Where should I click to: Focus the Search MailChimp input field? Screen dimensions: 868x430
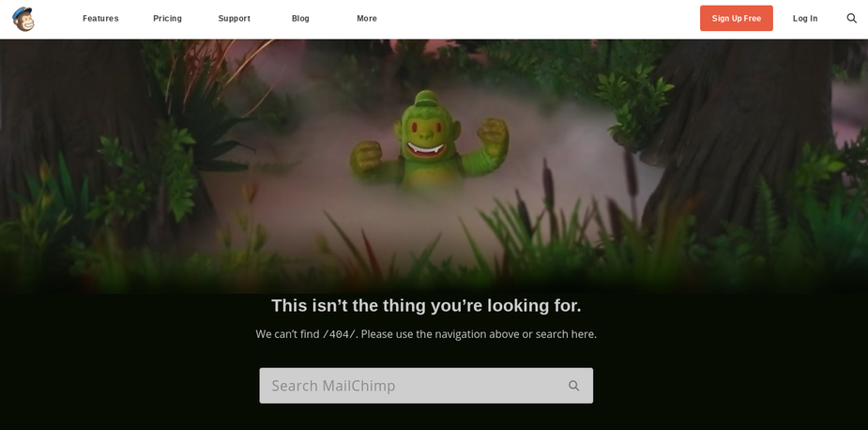tap(426, 386)
